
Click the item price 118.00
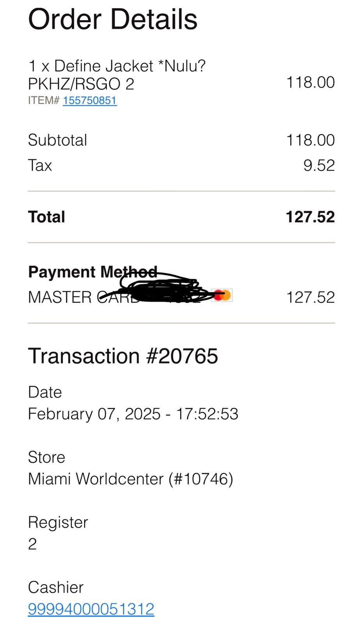click(x=310, y=82)
